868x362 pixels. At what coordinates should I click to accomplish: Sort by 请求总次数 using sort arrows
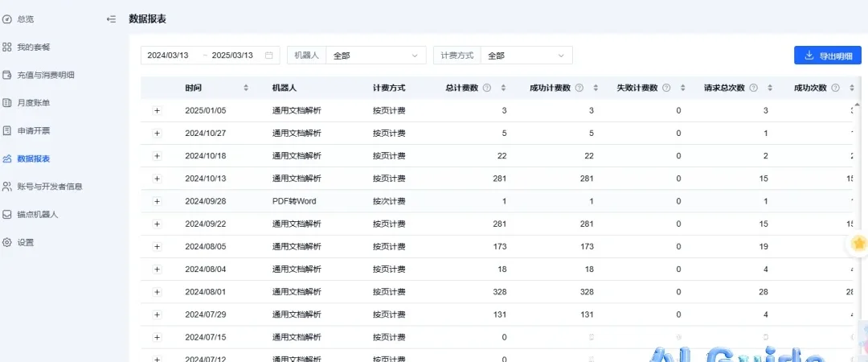(x=770, y=88)
